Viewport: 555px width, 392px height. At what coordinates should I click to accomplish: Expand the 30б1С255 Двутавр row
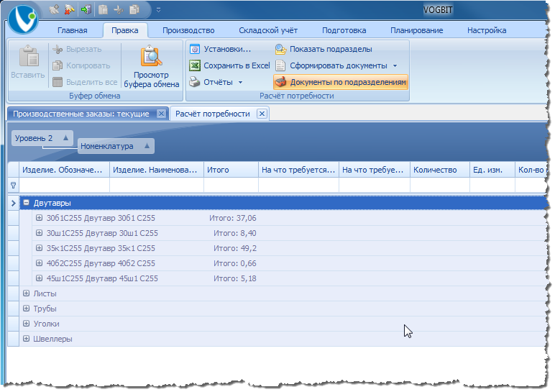click(40, 218)
